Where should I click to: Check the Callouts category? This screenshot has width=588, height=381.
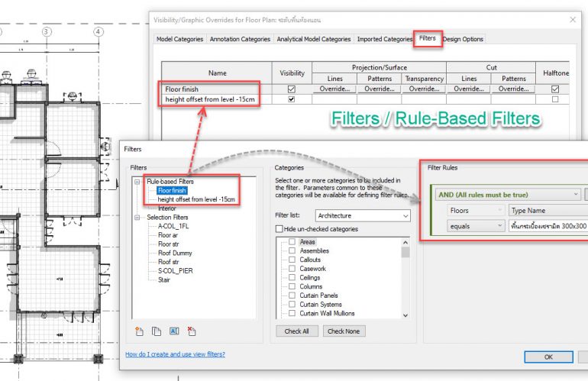[292, 260]
